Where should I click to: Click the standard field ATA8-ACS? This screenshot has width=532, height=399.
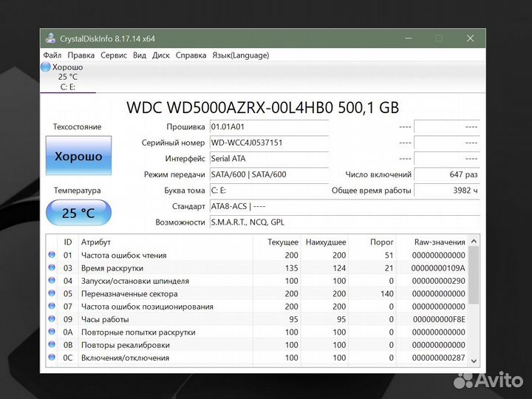click(x=345, y=206)
